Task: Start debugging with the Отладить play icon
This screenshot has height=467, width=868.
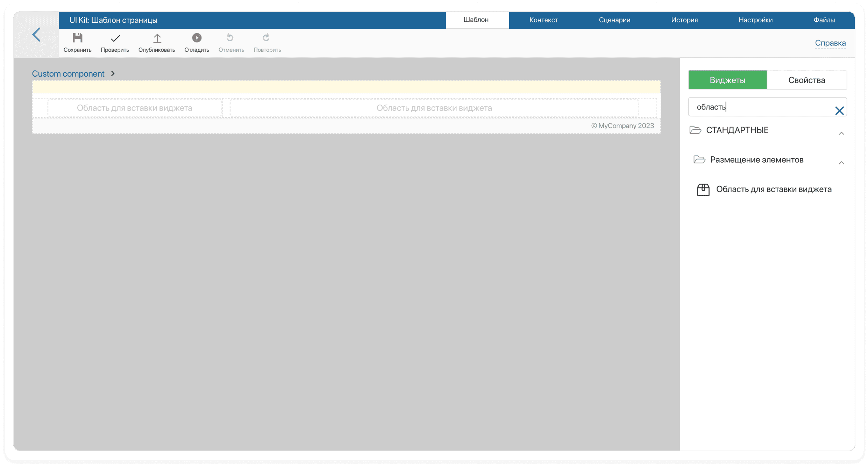Action: click(x=197, y=37)
